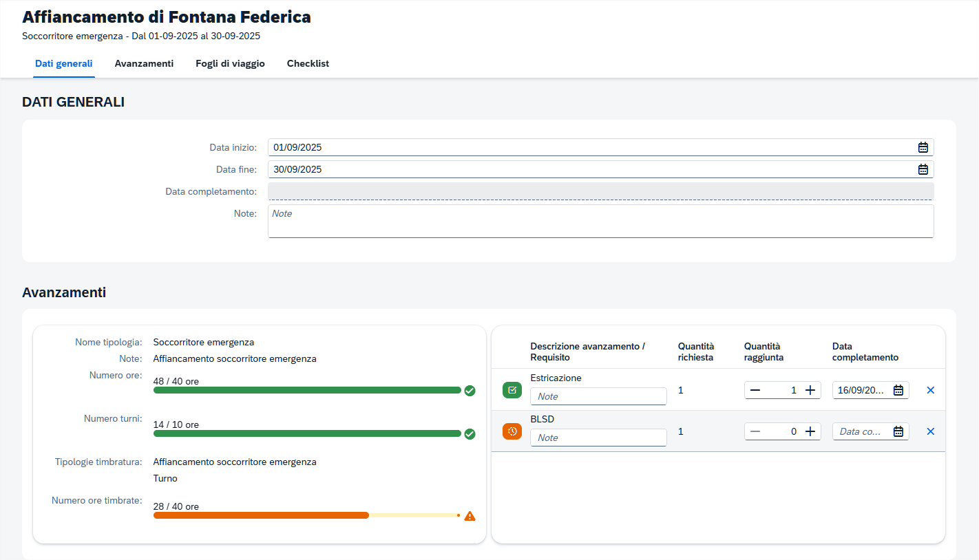Open calendar picker for Data fine
Screen dimensions: 979x560
[923, 169]
